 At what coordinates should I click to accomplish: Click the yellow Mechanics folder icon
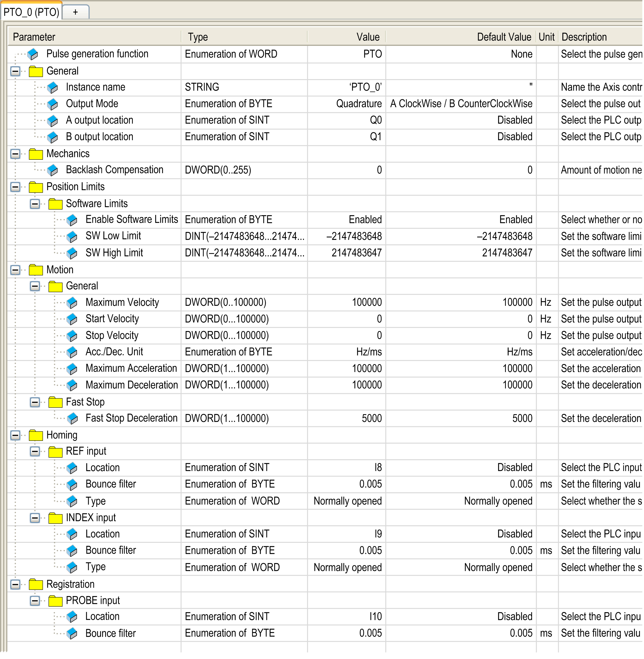coord(36,154)
